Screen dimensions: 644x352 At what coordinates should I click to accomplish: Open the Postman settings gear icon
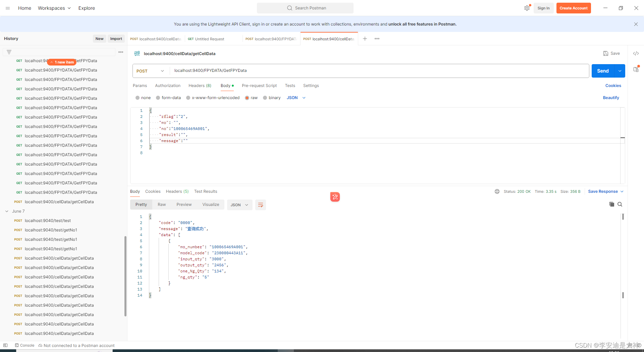(x=527, y=8)
